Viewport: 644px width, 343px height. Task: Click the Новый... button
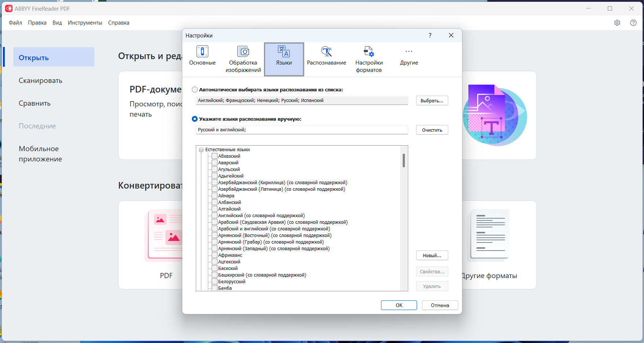tap(432, 255)
